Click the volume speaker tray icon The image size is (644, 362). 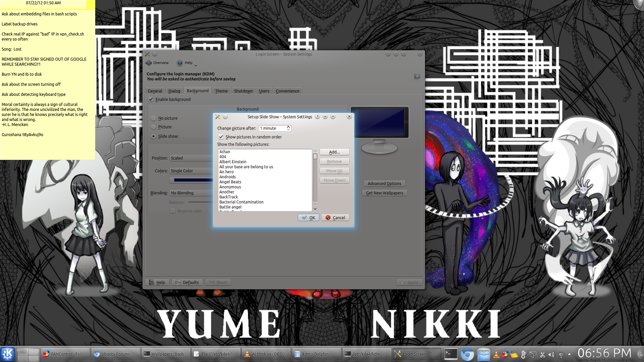click(x=551, y=354)
